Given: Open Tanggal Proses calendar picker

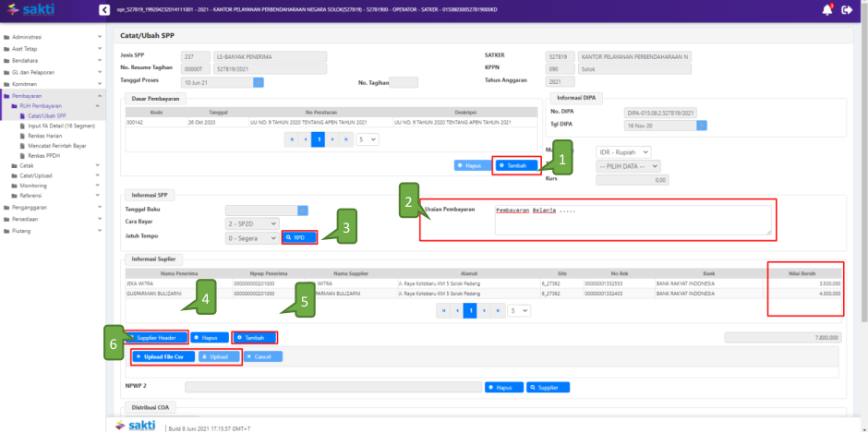Looking at the screenshot, I should (x=259, y=82).
